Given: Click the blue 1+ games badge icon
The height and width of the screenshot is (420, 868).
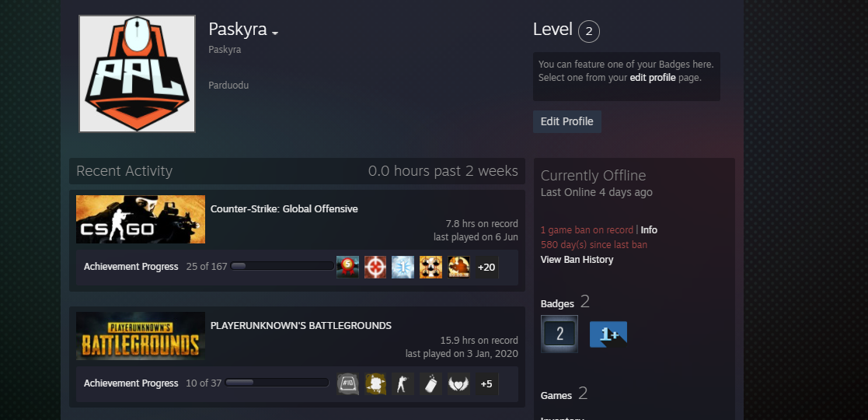Looking at the screenshot, I should 608,334.
